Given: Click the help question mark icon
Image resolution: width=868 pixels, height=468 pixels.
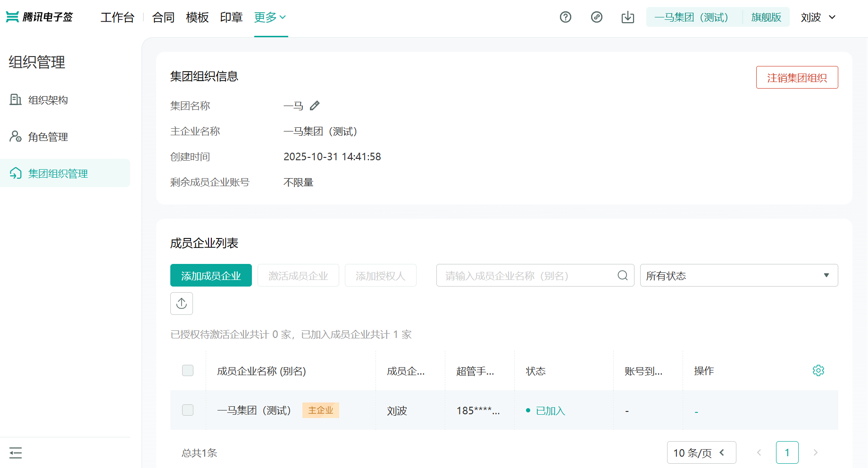Looking at the screenshot, I should pyautogui.click(x=565, y=17).
